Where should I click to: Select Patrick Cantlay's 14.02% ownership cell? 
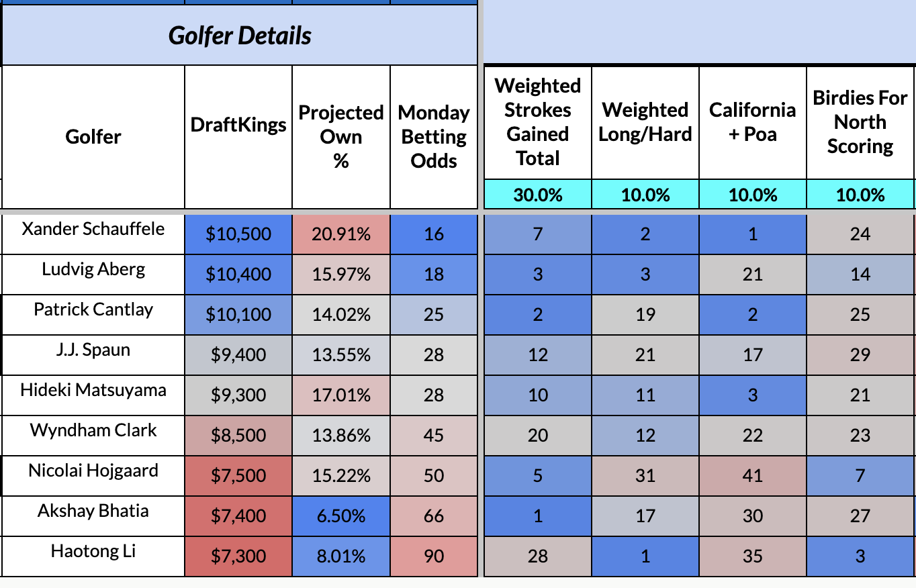[341, 315]
